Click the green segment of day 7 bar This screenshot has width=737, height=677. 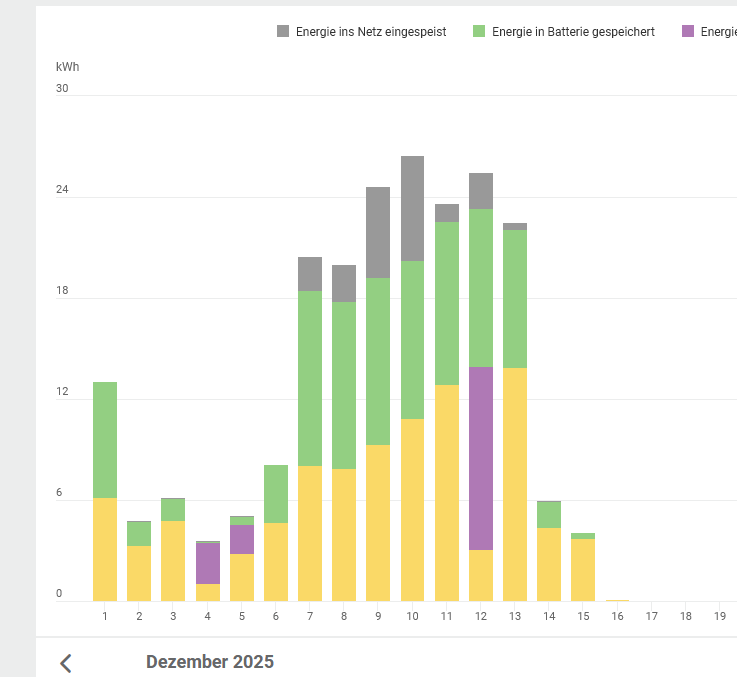coord(310,378)
